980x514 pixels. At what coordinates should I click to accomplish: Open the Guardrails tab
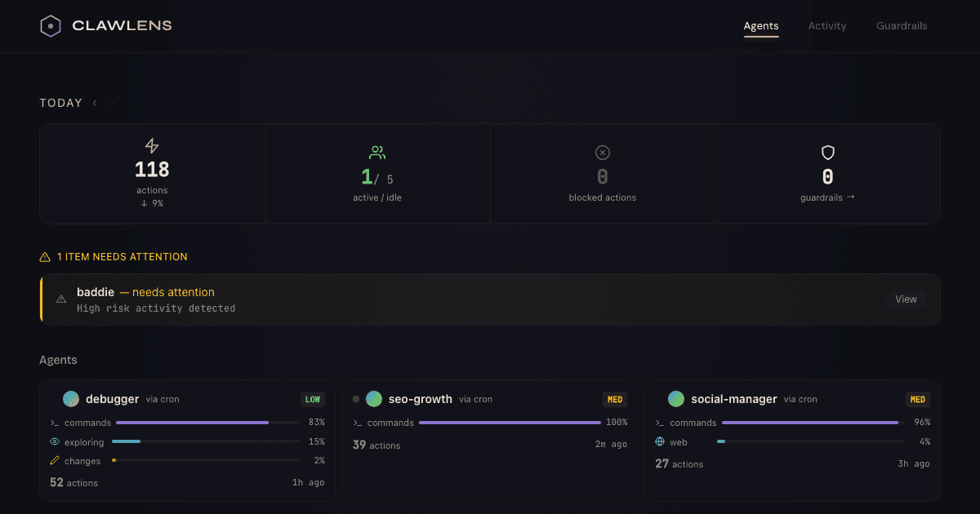pos(902,25)
